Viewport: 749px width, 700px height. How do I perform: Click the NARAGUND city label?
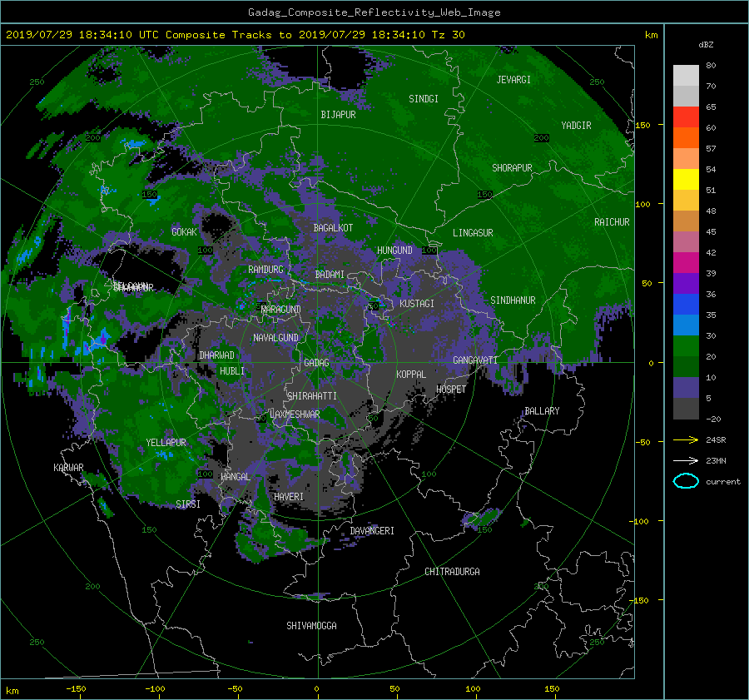(281, 310)
